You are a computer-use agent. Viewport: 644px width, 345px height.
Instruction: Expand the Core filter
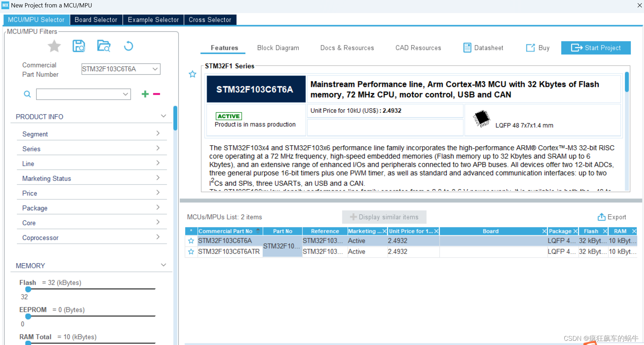tap(158, 222)
